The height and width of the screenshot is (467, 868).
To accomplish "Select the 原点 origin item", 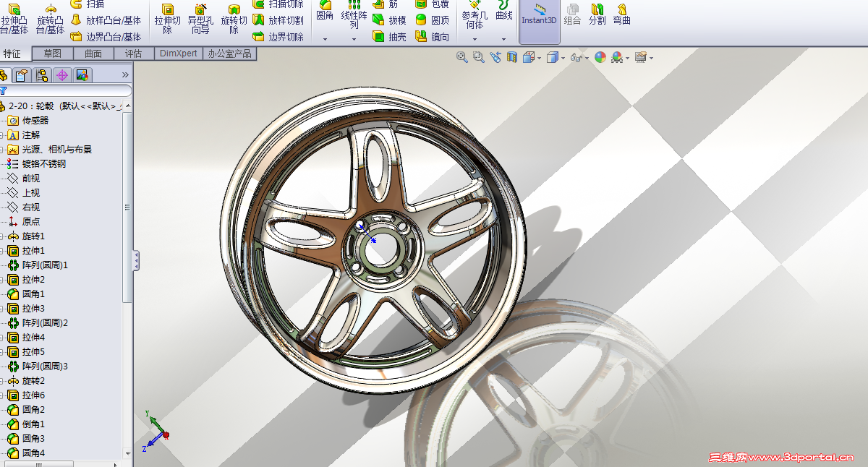I will click(x=24, y=222).
